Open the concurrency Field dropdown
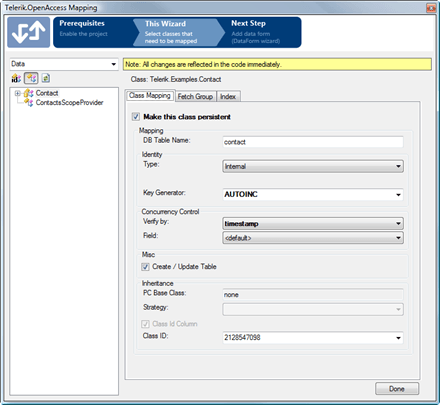 [313, 238]
